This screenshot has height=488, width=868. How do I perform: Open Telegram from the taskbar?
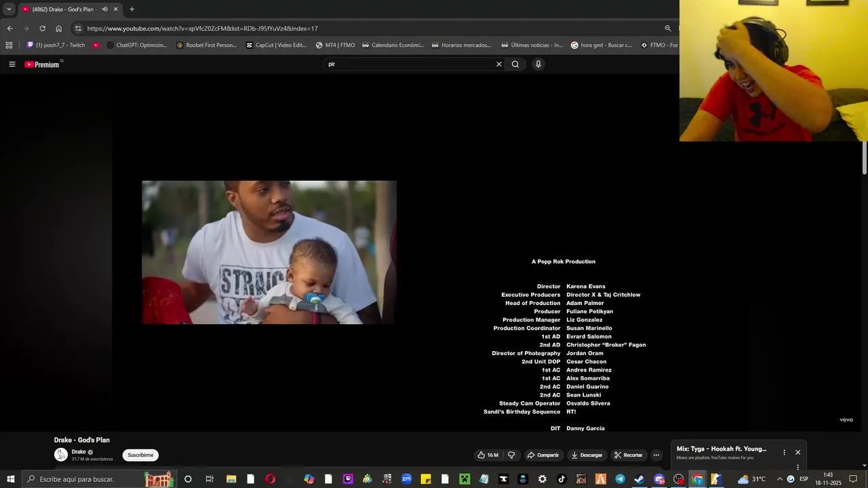pyautogui.click(x=620, y=479)
